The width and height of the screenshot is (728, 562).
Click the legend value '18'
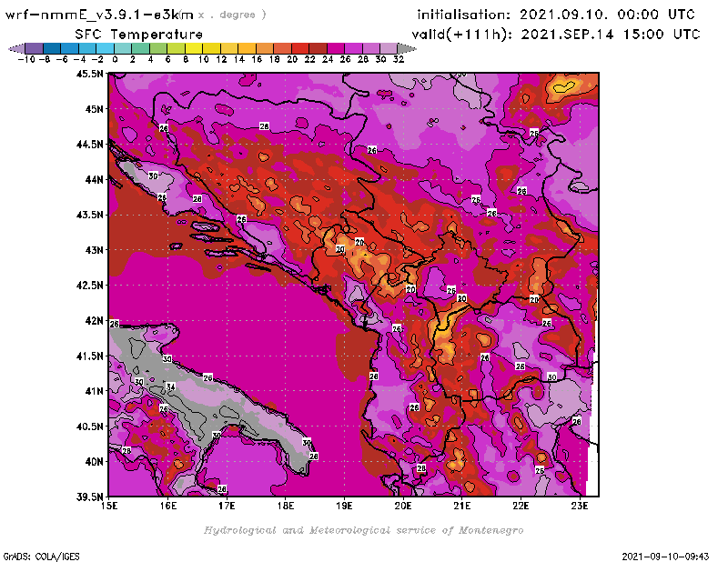point(274,59)
